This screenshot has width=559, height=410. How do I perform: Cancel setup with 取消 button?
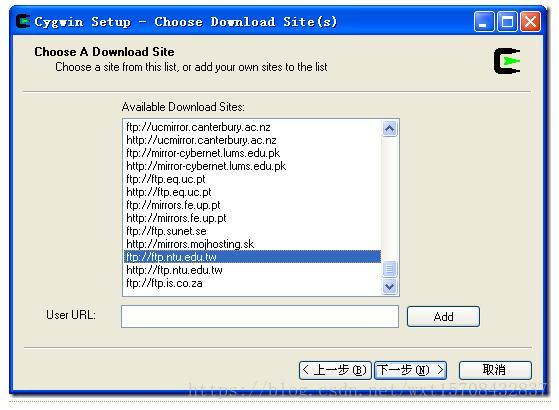495,370
